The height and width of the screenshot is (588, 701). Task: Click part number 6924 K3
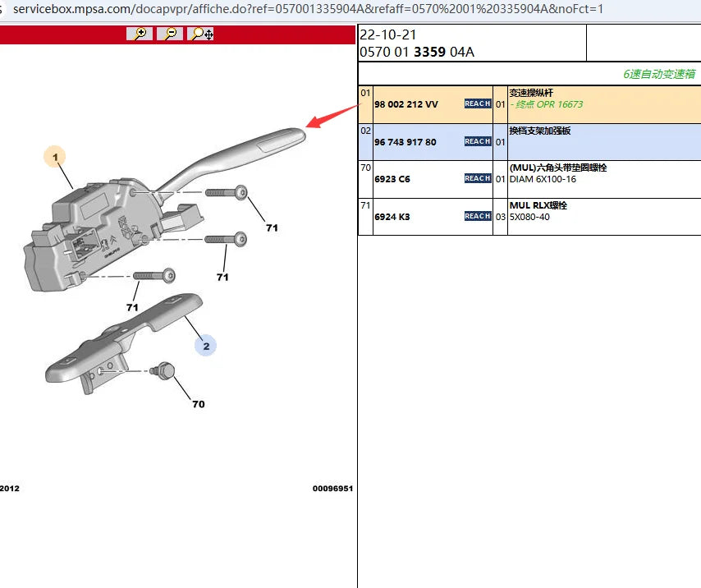392,217
